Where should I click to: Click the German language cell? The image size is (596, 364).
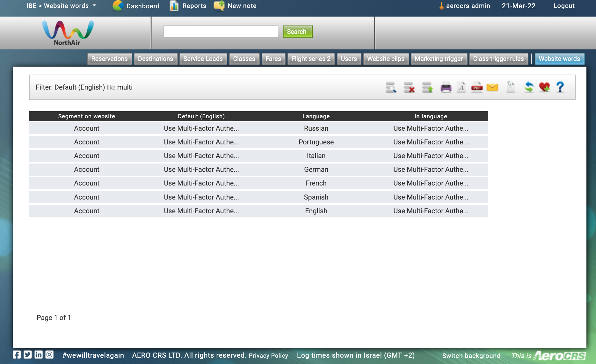[x=316, y=170]
